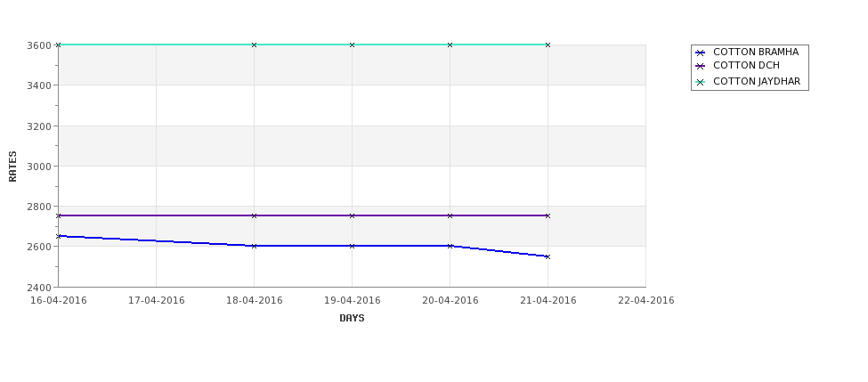The height and width of the screenshot is (382, 868).
Task: Select COTTON DCH data point on 19-04-2016
Action: (x=352, y=215)
